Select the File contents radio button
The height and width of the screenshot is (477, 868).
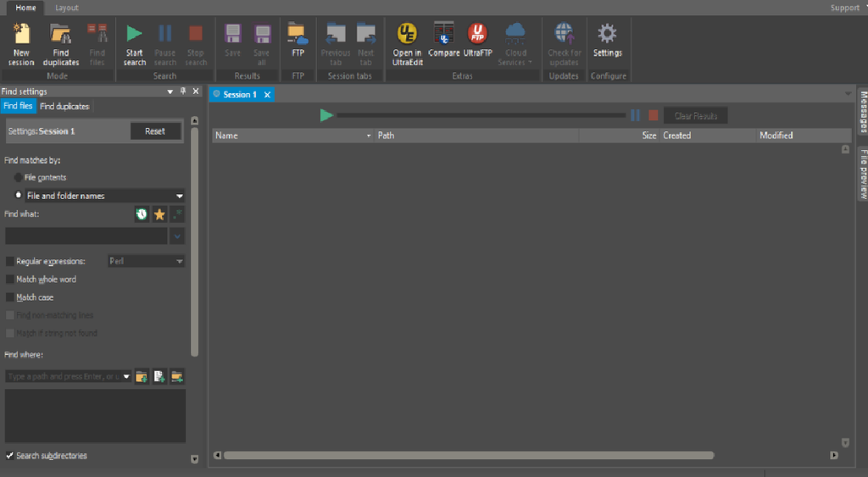click(x=19, y=178)
